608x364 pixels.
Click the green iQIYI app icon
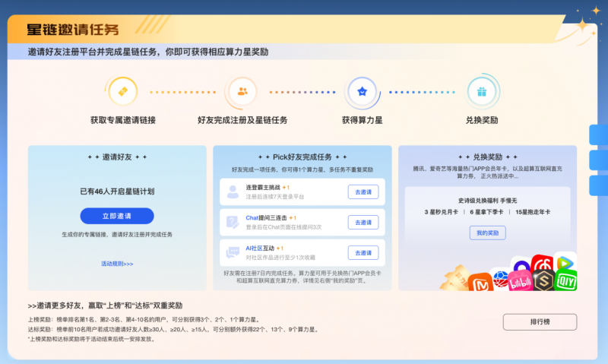coord(567,281)
